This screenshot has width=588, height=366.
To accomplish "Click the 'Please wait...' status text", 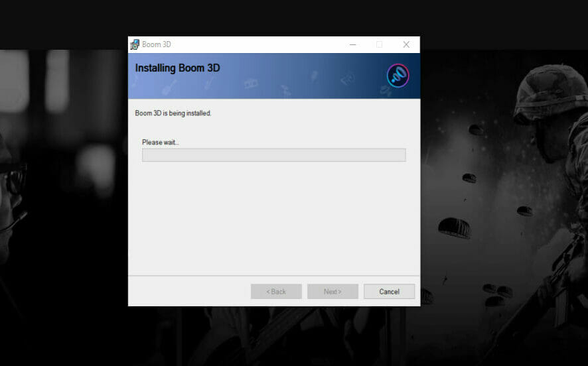I will 161,143.
